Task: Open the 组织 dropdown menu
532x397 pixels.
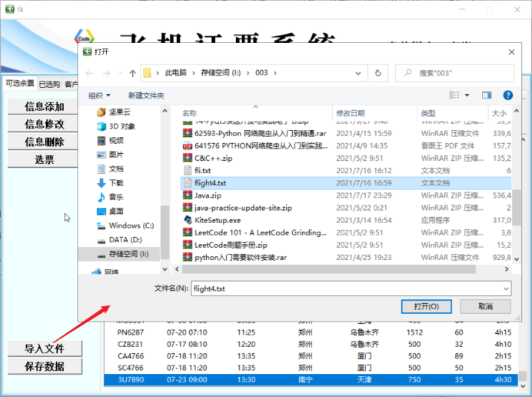Action: (99, 95)
